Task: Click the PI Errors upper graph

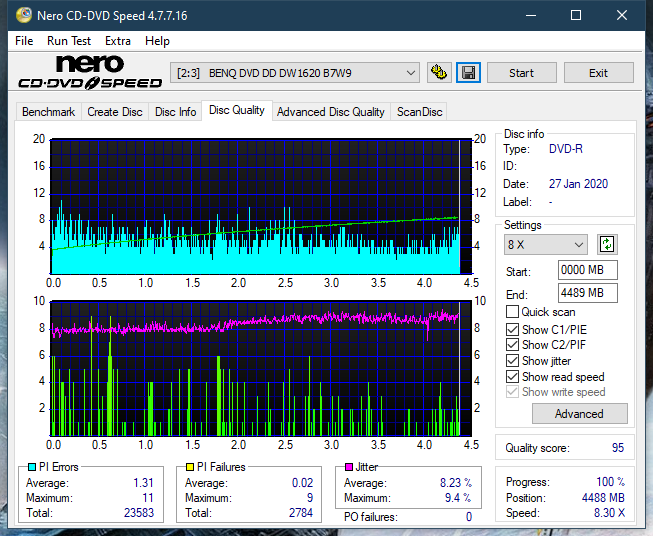Action: point(261,207)
